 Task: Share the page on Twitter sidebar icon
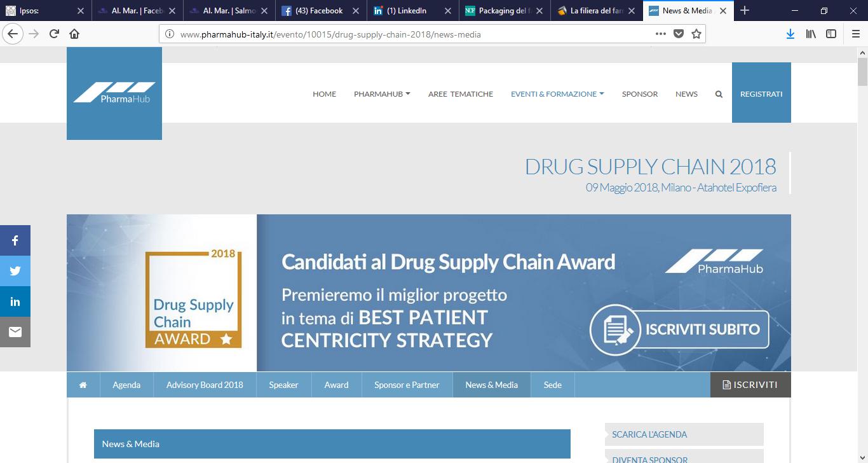coord(15,271)
